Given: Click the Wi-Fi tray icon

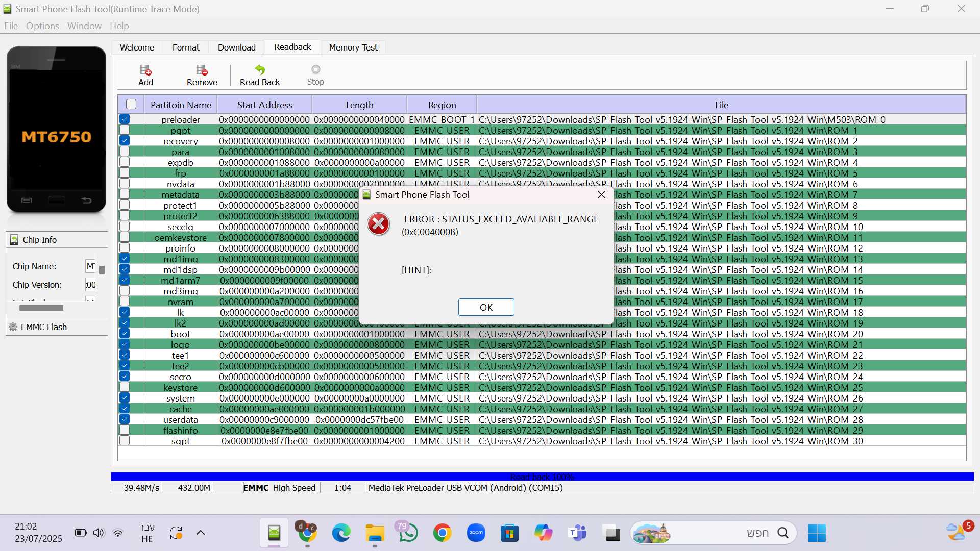Looking at the screenshot, I should [118, 533].
